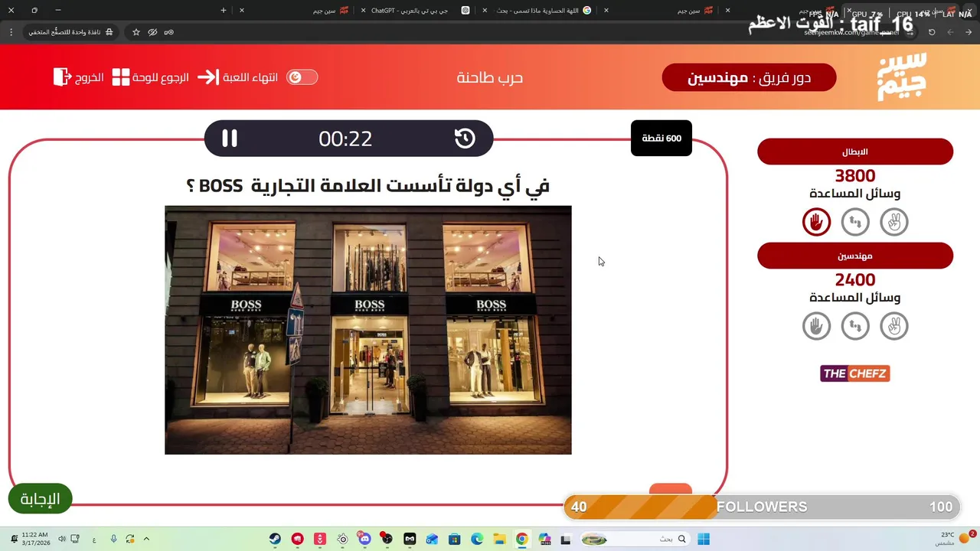Click the مهندسين team two-fingers helper icon
The image size is (980, 551).
click(894, 326)
